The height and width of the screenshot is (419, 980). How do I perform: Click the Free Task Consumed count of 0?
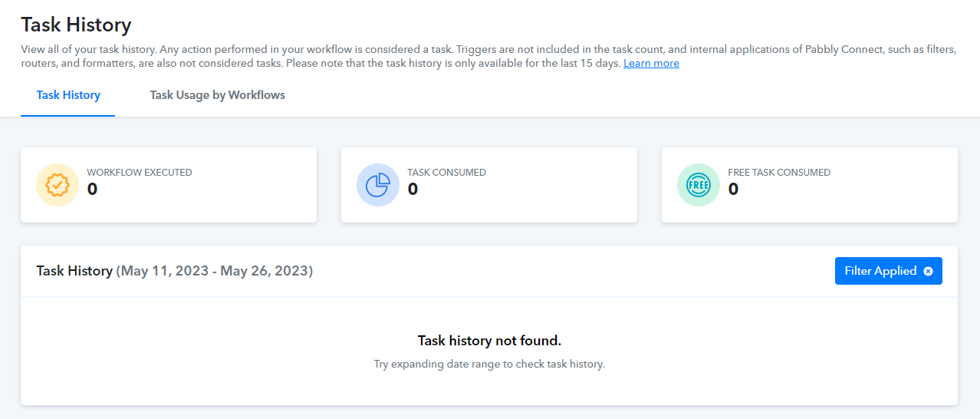[733, 189]
